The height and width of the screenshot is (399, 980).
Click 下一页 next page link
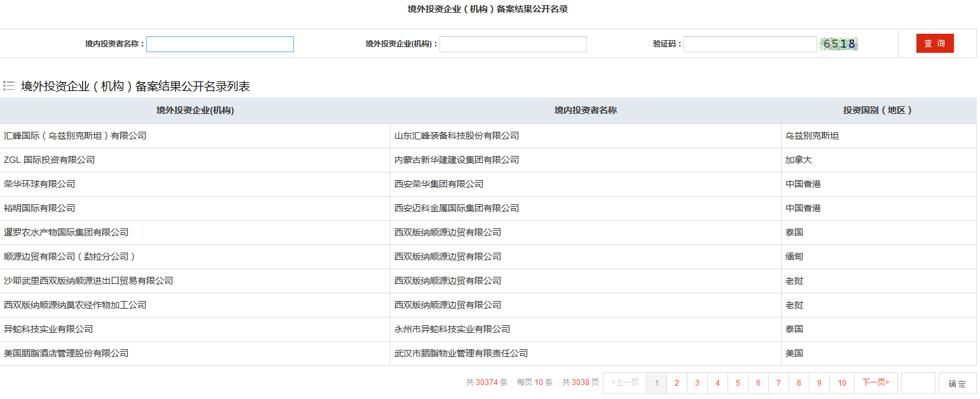pyautogui.click(x=876, y=383)
